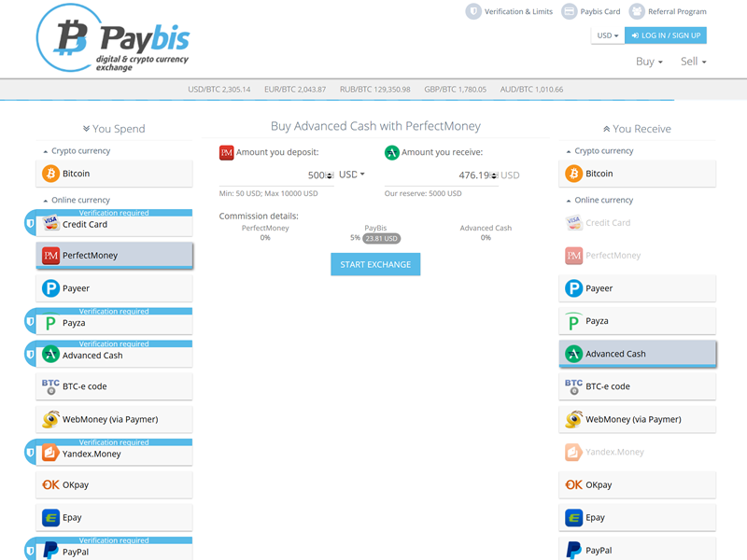This screenshot has height=560, width=747.
Task: Open the USD currency dropdown in header
Action: [x=608, y=35]
